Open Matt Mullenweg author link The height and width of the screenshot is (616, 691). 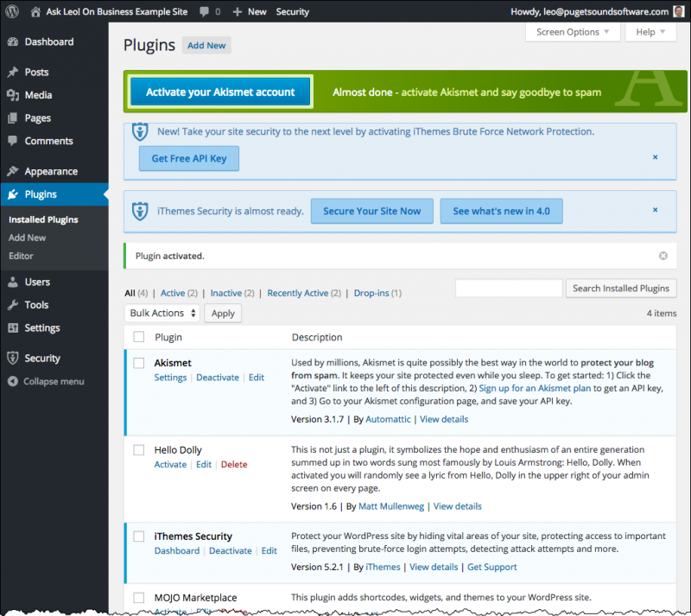391,506
